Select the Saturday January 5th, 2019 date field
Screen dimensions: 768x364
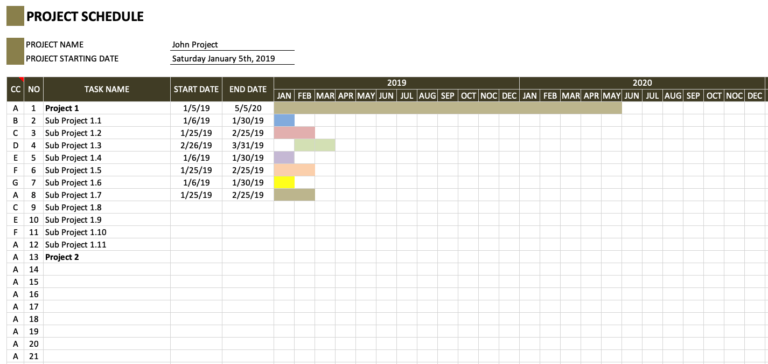point(233,59)
